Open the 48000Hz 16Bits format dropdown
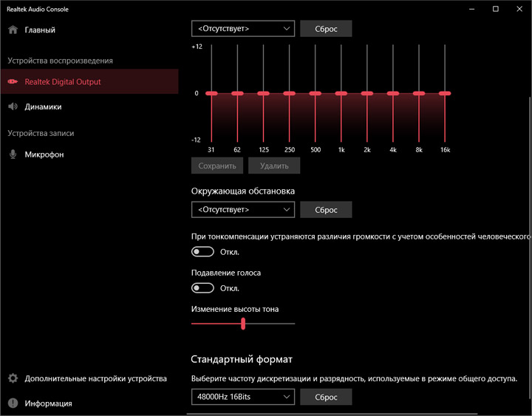 coord(243,397)
